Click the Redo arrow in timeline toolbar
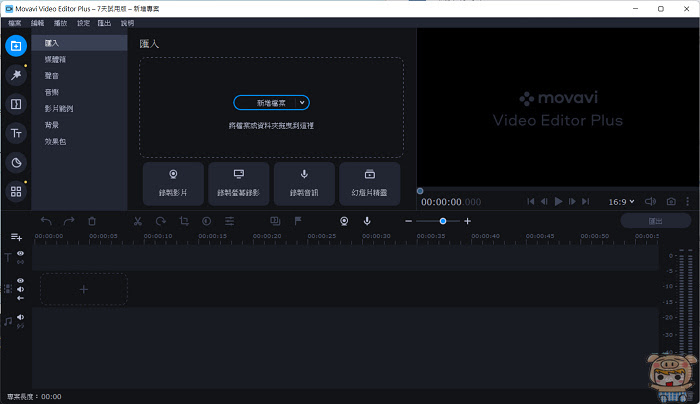 (69, 221)
